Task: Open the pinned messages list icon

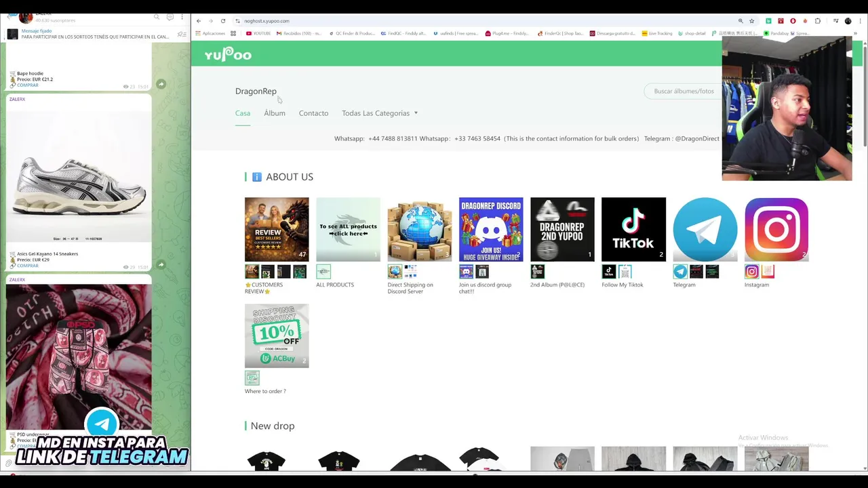Action: 181,34
